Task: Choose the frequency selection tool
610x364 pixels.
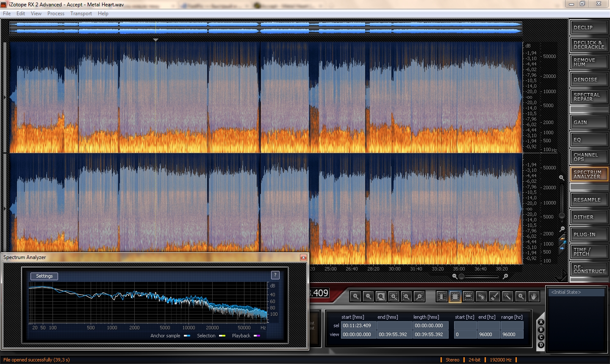Action: click(x=468, y=297)
